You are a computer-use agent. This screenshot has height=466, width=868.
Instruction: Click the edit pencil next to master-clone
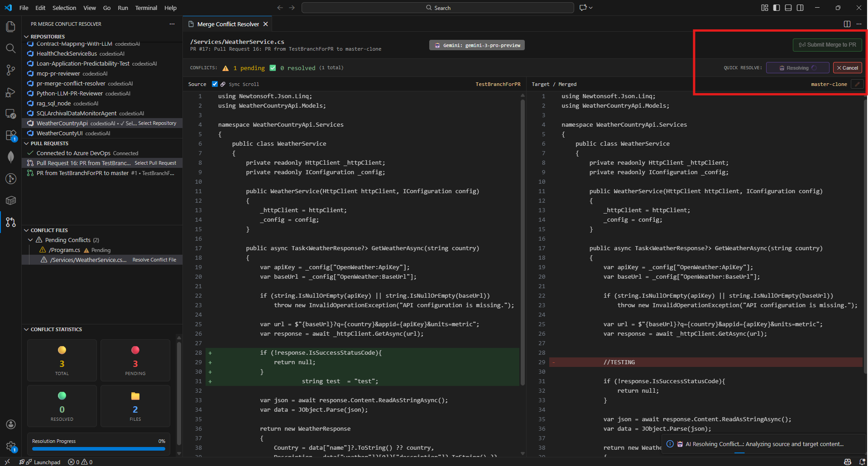point(857,84)
